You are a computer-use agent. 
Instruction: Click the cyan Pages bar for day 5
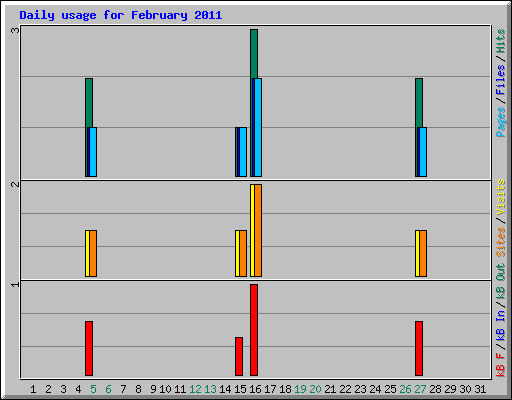[93, 152]
